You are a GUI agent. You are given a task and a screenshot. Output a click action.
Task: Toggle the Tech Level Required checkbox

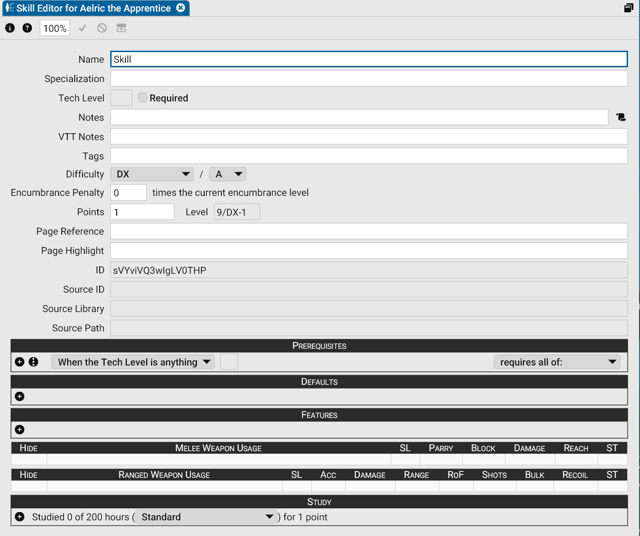coord(142,98)
